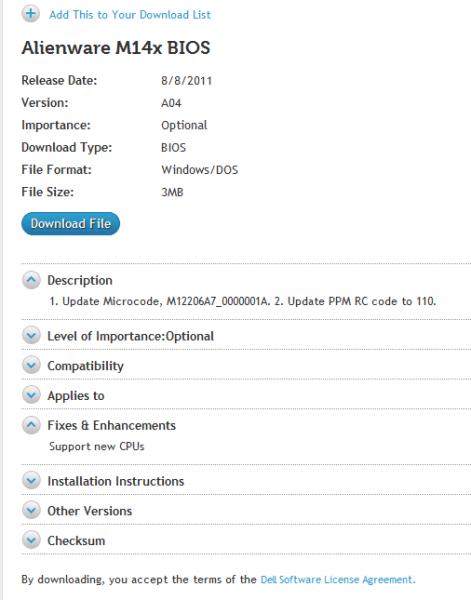
Task: Open the Dell Software License Agreement link
Action: click(338, 579)
